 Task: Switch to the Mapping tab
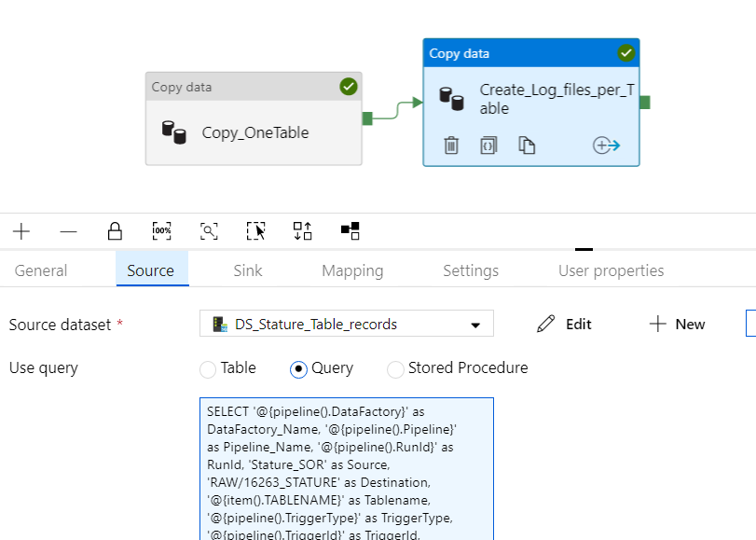351,270
